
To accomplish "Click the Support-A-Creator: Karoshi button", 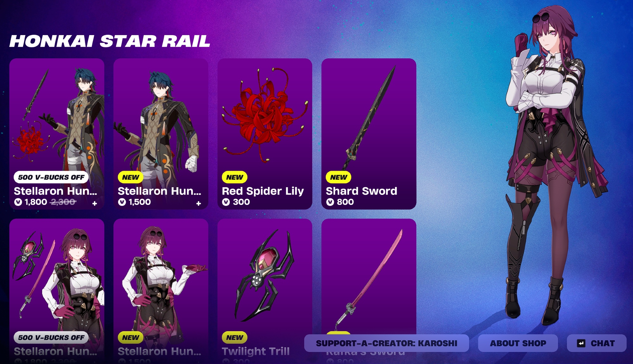I will (386, 343).
